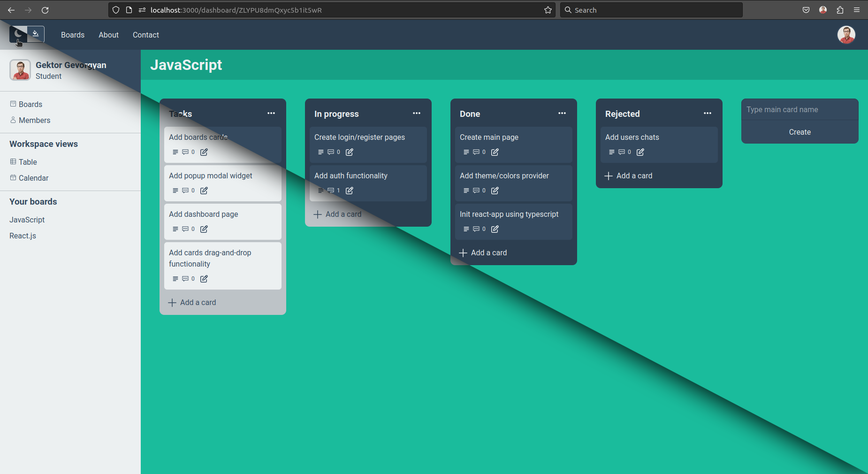Click the description icon on "Add popup modal widget"
This screenshot has height=474, width=868.
tap(174, 191)
